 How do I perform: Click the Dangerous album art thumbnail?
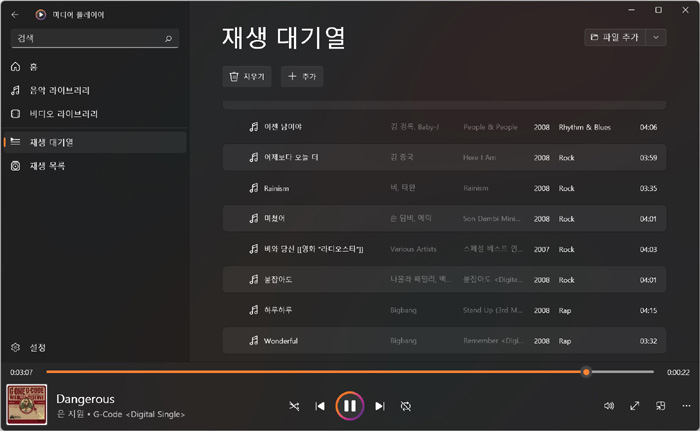[27, 405]
